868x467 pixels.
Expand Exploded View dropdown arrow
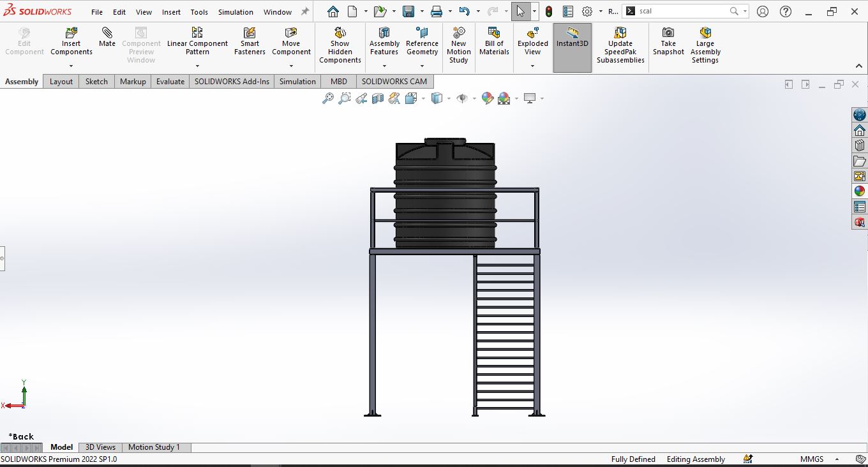coord(533,66)
